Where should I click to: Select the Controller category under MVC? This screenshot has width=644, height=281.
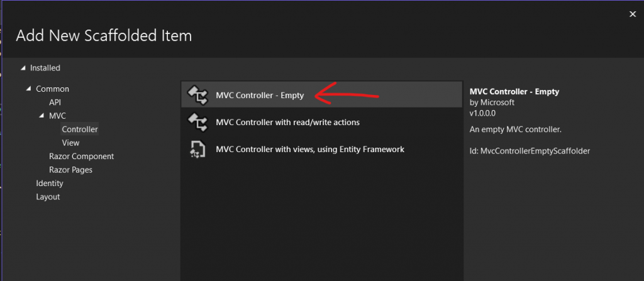pyautogui.click(x=80, y=129)
